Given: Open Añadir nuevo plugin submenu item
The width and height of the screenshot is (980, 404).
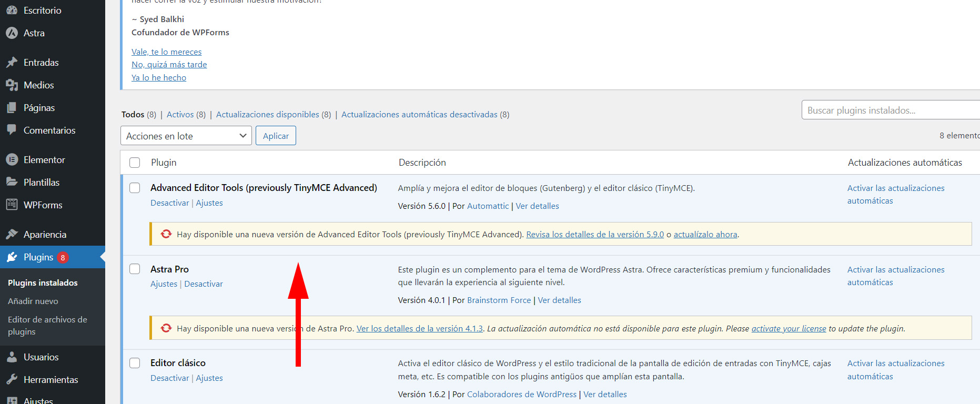Looking at the screenshot, I should point(33,301).
